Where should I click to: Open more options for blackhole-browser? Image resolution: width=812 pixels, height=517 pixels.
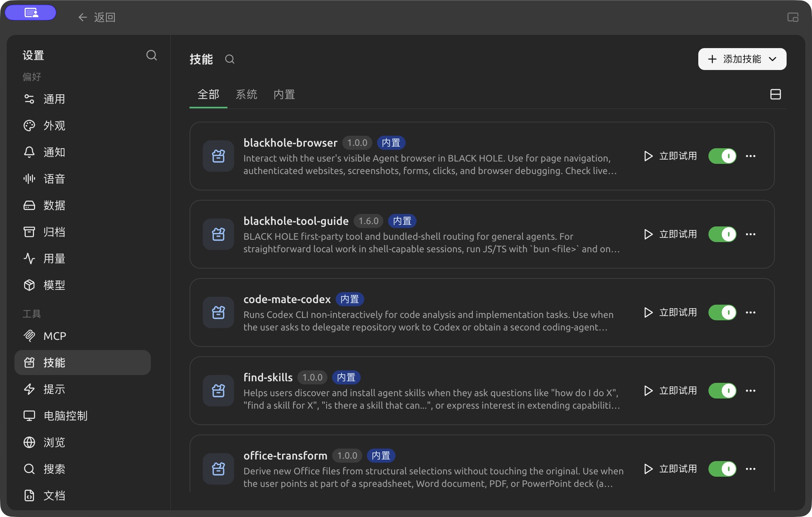(751, 156)
